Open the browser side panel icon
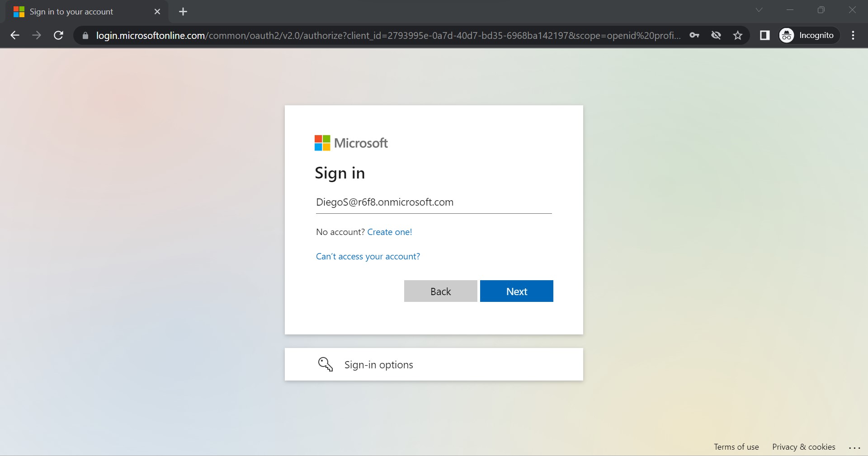This screenshot has width=868, height=456. click(x=765, y=36)
